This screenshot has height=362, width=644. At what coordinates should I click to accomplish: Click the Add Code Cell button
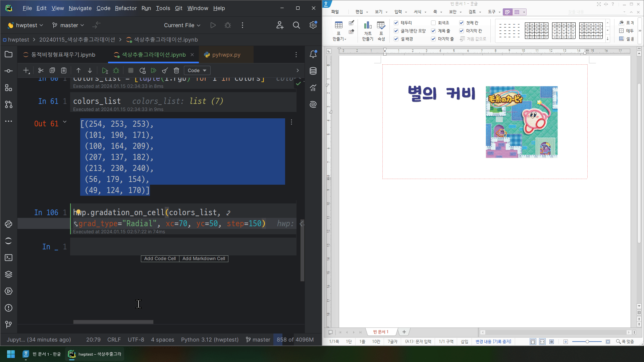160,258
